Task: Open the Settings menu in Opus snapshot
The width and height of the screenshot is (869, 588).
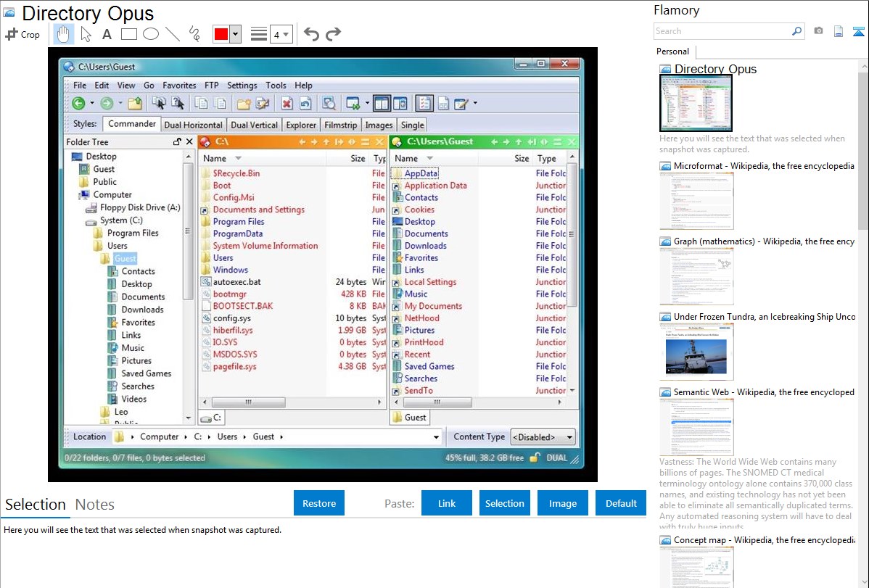Action: (x=242, y=86)
